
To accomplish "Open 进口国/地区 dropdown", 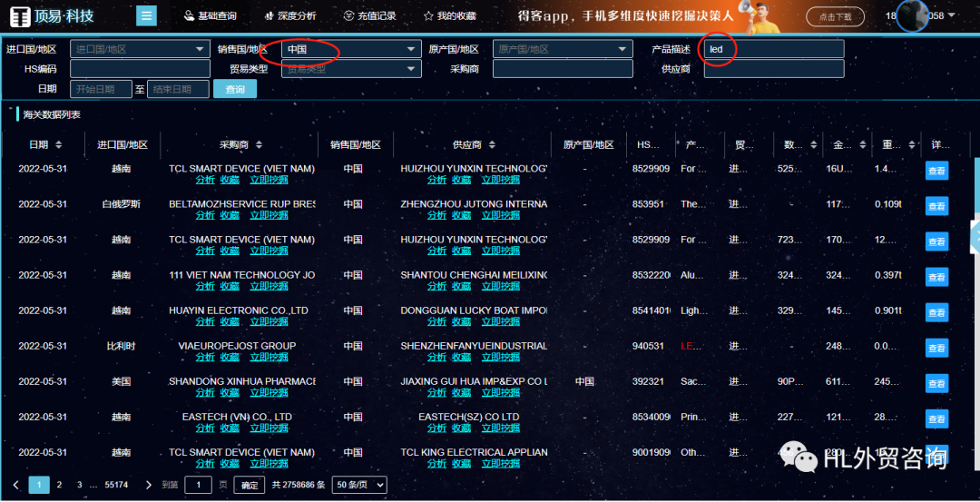I will 140,49.
